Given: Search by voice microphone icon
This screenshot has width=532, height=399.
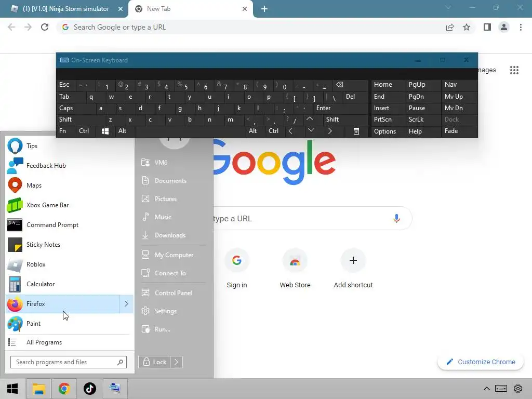Looking at the screenshot, I should click(396, 218).
